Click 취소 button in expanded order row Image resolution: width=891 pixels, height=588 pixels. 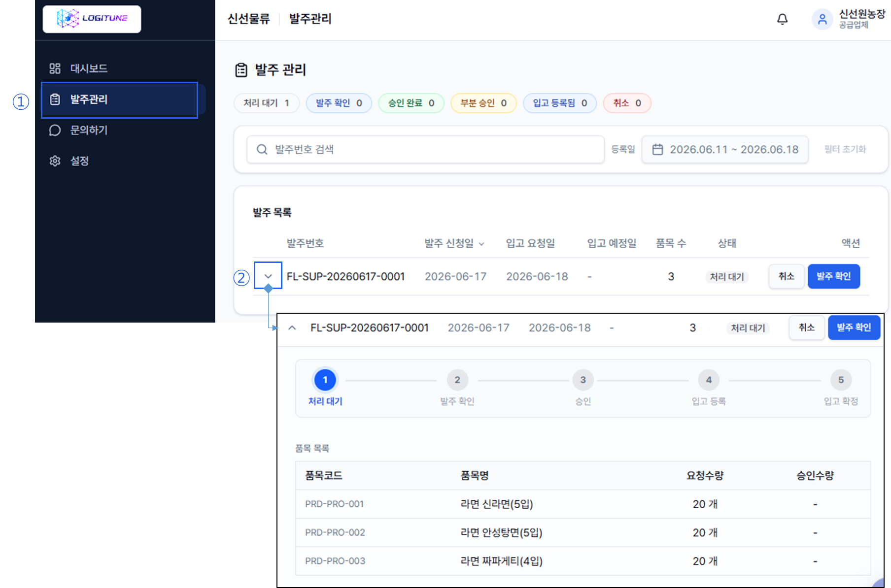pos(807,327)
